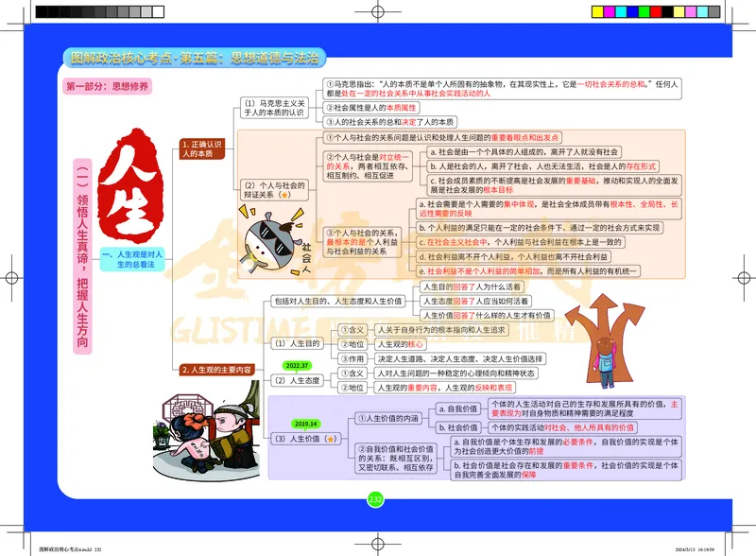756x556 pixels.
Task: Toggle the red star beside '人生价值'
Action: pos(332,439)
